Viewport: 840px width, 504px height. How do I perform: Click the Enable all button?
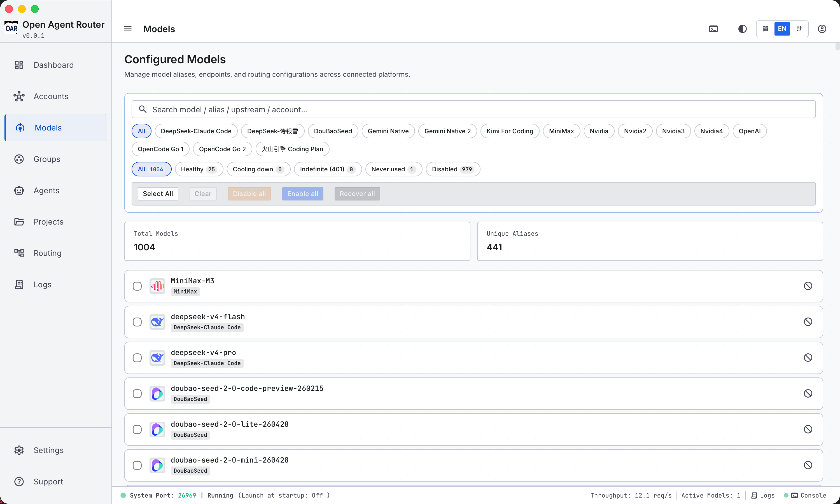click(x=302, y=193)
